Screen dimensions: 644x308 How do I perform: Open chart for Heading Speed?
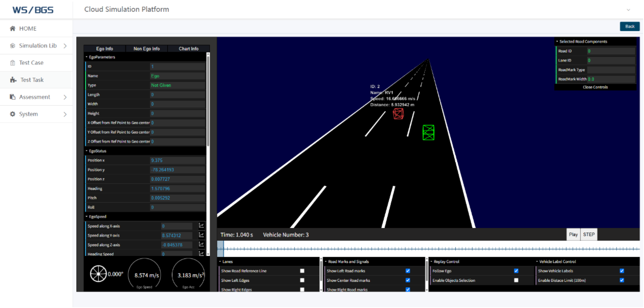pyautogui.click(x=201, y=253)
